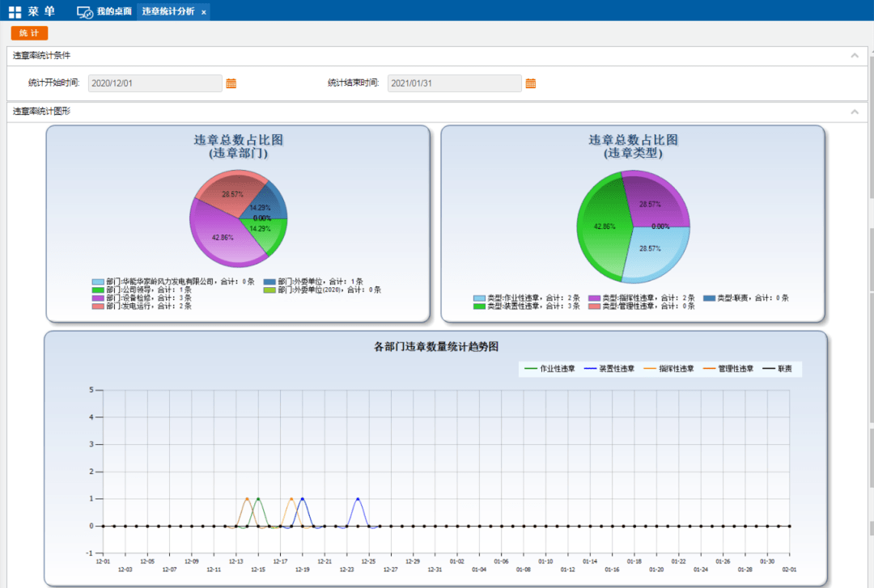This screenshot has width=874, height=588.
Task: Open the start date calendar picker
Action: (231, 83)
